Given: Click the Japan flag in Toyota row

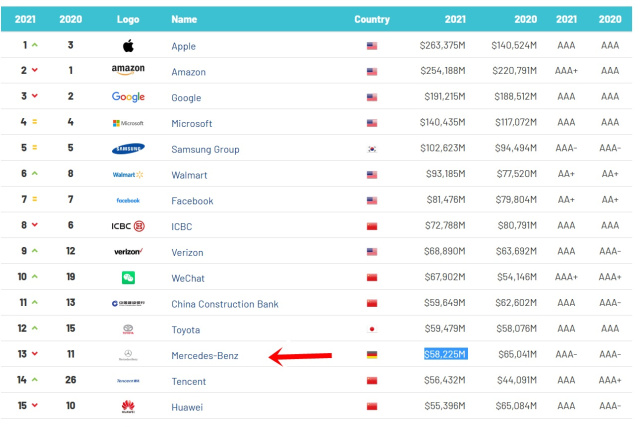Looking at the screenshot, I should point(372,329).
